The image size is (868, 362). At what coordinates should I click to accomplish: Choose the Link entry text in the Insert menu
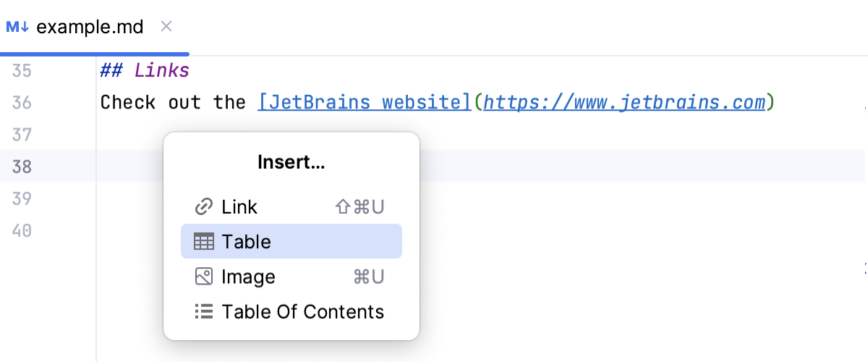coord(239,207)
